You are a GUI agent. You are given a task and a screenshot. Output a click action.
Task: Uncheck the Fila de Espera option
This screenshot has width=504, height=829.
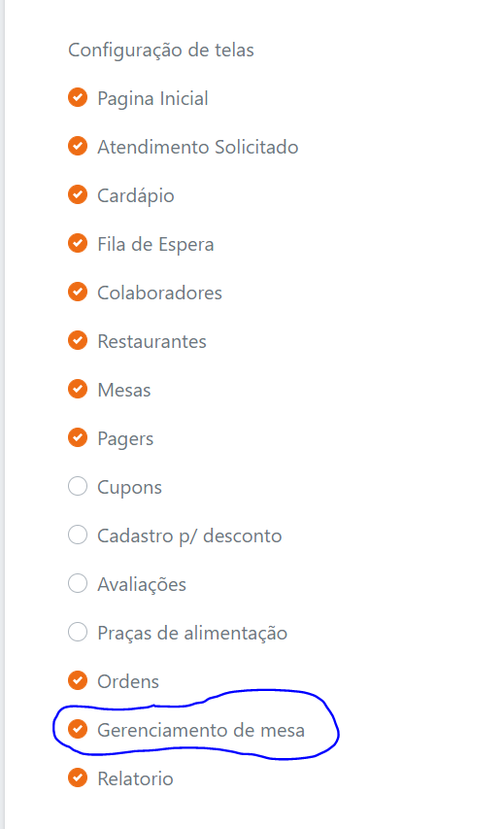[x=78, y=243]
